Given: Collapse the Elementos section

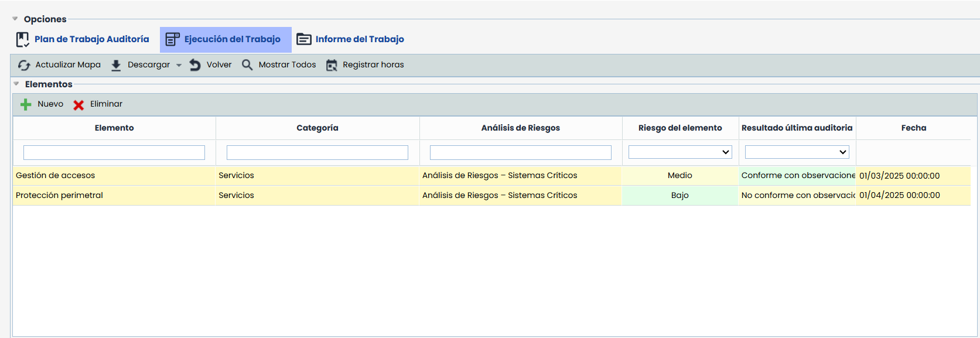Looking at the screenshot, I should (16, 84).
